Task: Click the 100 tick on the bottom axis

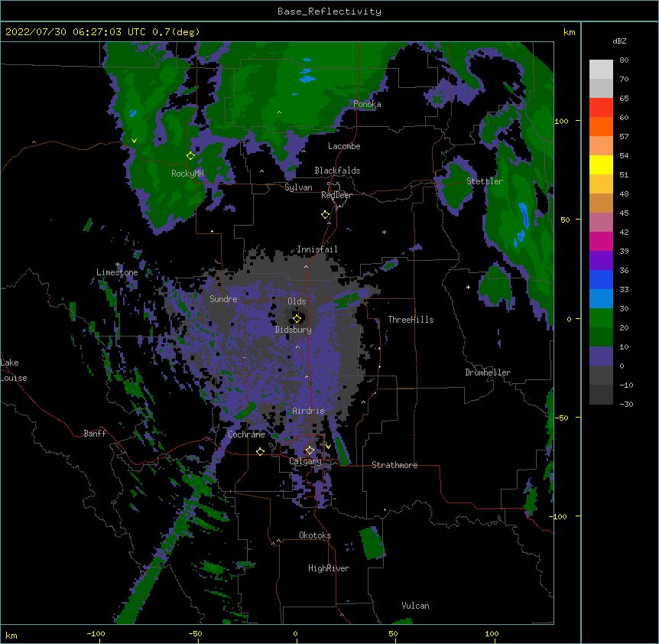Action: point(492,633)
